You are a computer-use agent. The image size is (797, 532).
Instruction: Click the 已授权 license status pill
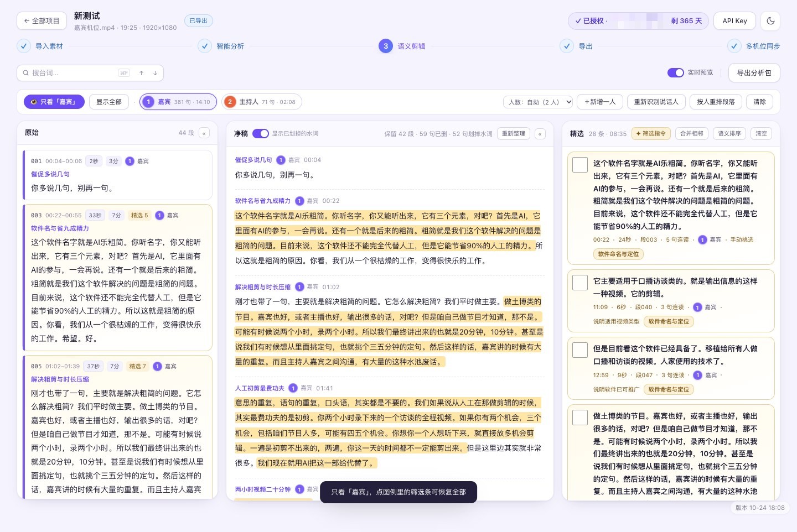[639, 21]
